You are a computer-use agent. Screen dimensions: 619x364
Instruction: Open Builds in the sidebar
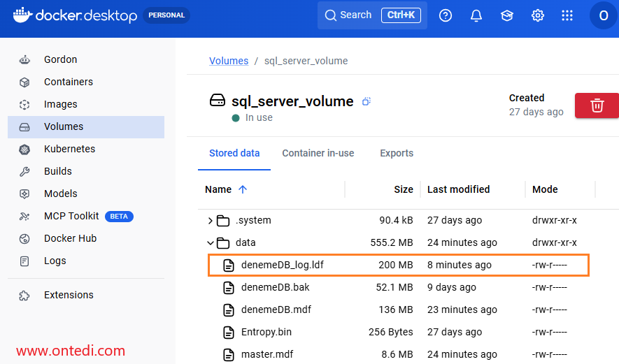[x=86, y=172]
